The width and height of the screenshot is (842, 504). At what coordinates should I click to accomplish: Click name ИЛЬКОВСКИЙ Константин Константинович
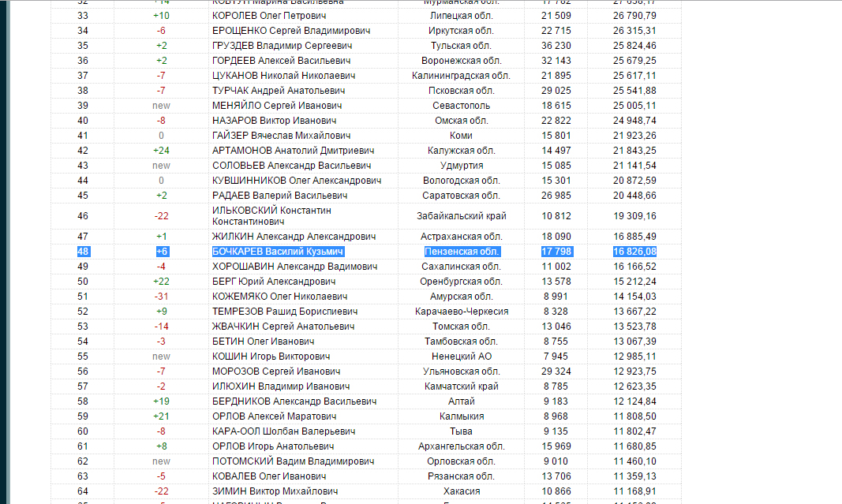[x=271, y=216]
